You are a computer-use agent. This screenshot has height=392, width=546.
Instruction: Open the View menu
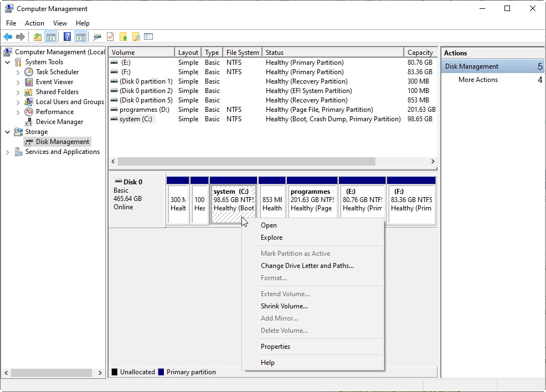tap(60, 23)
